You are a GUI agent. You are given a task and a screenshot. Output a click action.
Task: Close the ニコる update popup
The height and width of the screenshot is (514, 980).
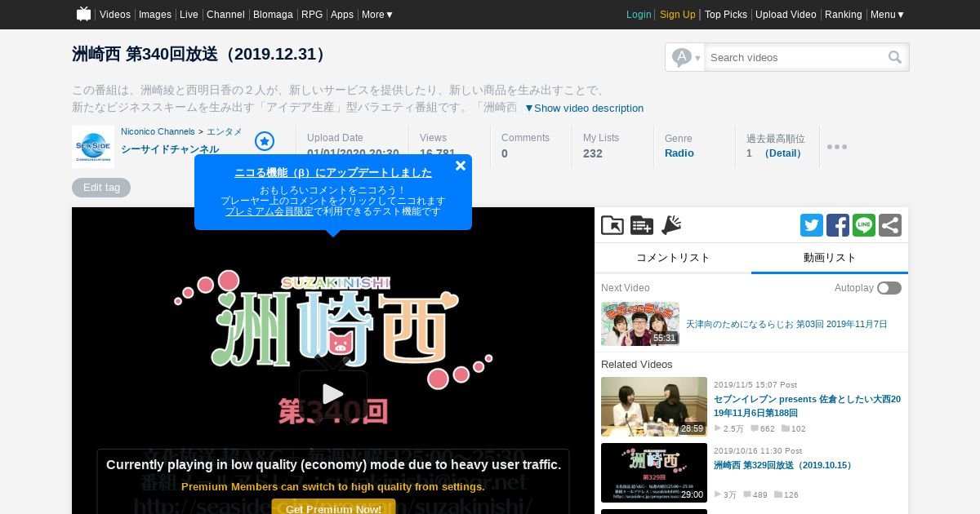tap(461, 166)
